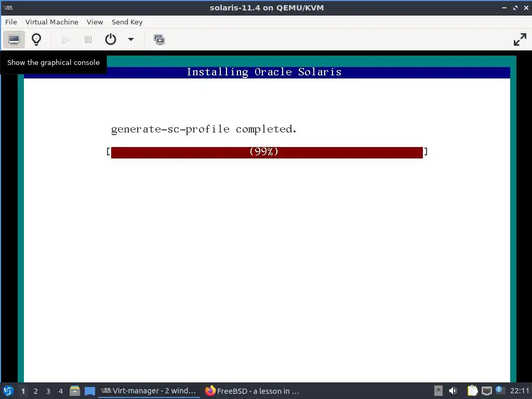Click the 'Installing Oracle Solaris' header
The height and width of the screenshot is (399, 532).
(x=264, y=72)
